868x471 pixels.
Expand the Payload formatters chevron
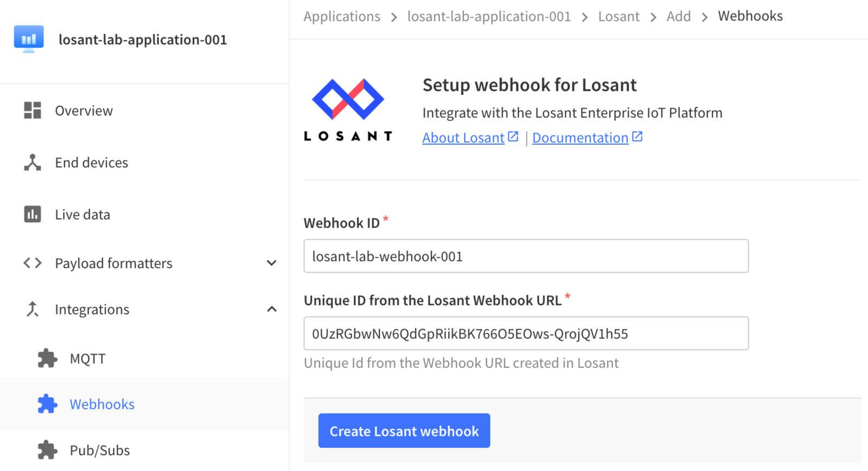click(272, 263)
